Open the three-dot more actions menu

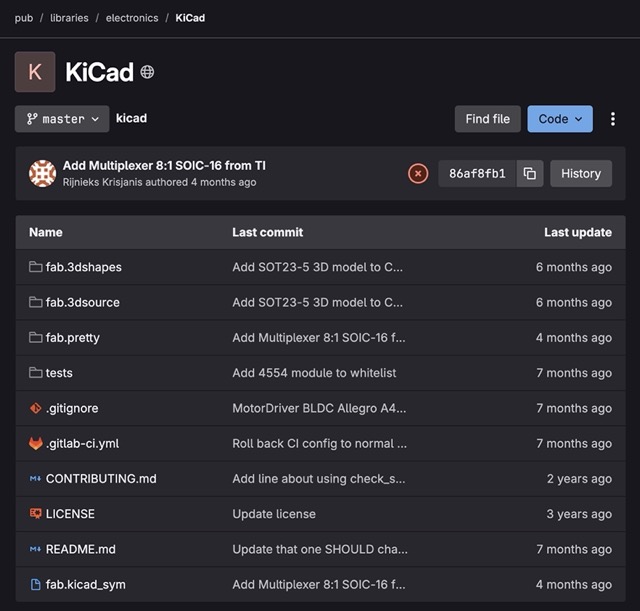tap(612, 119)
